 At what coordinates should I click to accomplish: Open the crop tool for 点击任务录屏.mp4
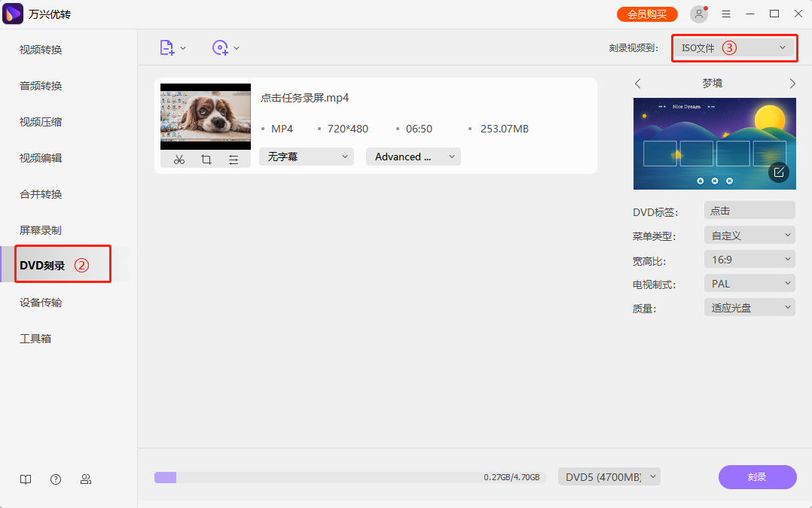(206, 159)
